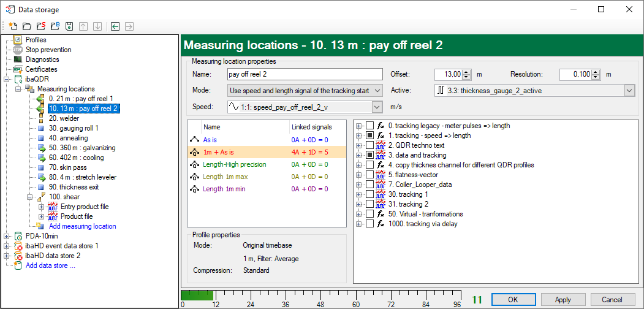Click the ibaQDR data store icon
644x309 pixels.
pyautogui.click(x=18, y=79)
